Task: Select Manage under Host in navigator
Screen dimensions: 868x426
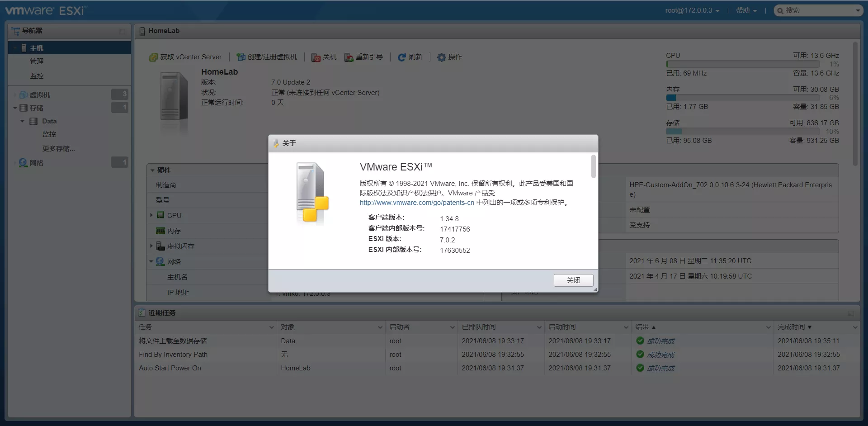Action: [37, 62]
